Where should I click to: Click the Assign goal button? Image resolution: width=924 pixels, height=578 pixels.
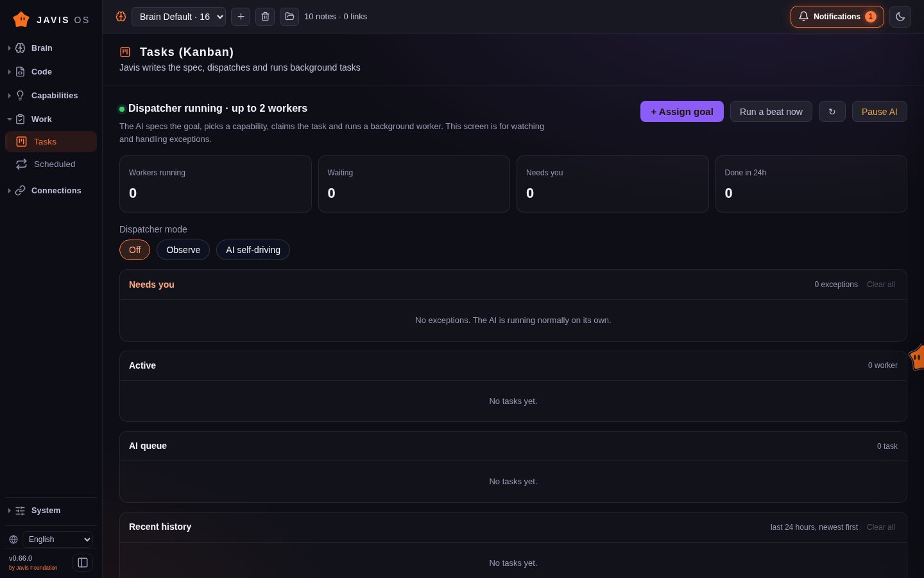[x=682, y=112]
